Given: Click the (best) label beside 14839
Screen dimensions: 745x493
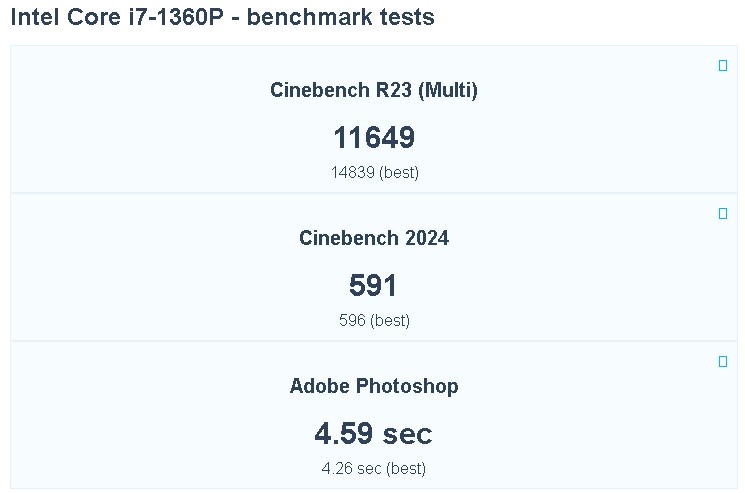Looking at the screenshot, I should pyautogui.click(x=398, y=172).
